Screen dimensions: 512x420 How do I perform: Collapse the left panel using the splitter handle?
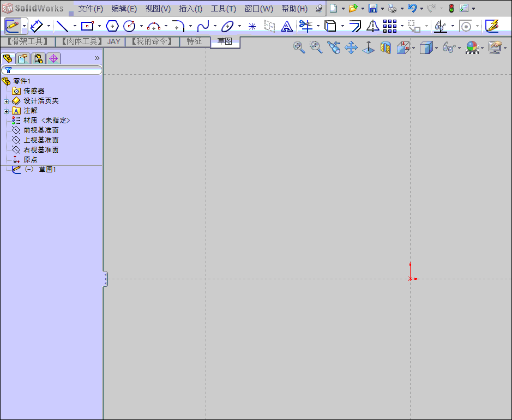point(105,279)
